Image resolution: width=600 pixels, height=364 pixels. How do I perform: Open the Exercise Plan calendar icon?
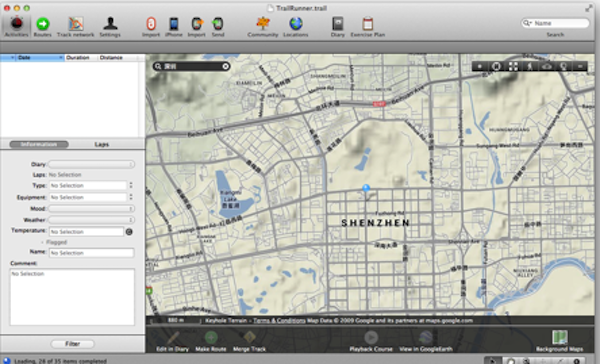(x=368, y=27)
